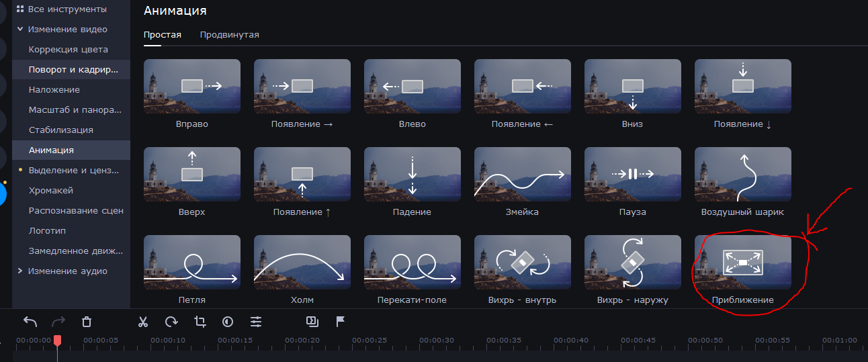Open the crop tool in toolbar
This screenshot has width=868, height=362.
point(200,322)
